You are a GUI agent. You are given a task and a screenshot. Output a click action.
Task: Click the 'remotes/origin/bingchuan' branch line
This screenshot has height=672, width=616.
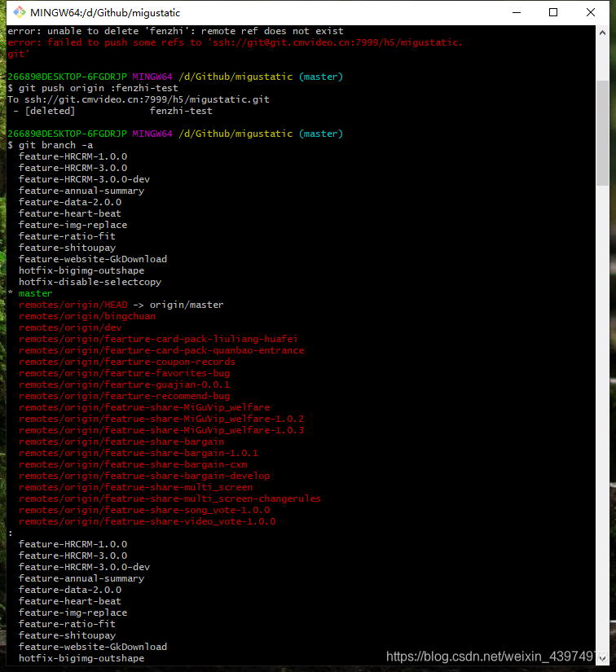coord(87,316)
